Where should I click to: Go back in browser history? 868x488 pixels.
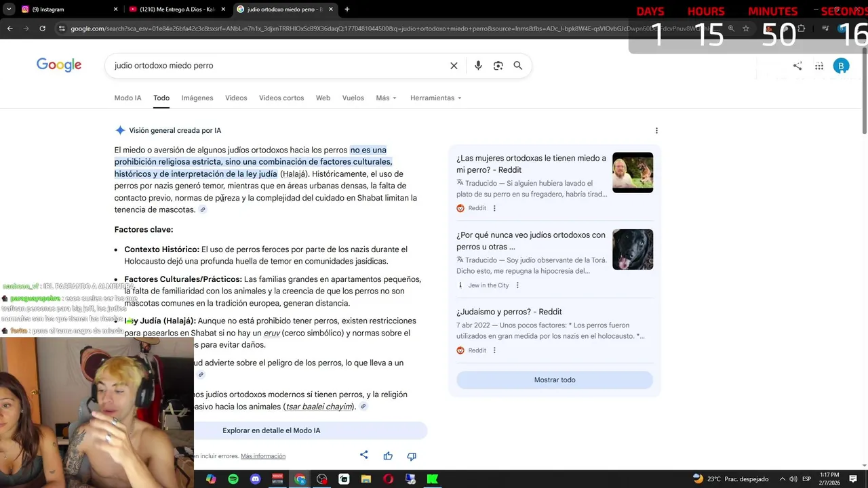(9, 28)
